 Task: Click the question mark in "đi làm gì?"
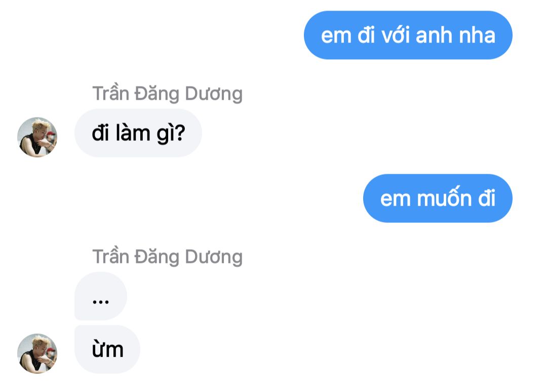pyautogui.click(x=180, y=133)
